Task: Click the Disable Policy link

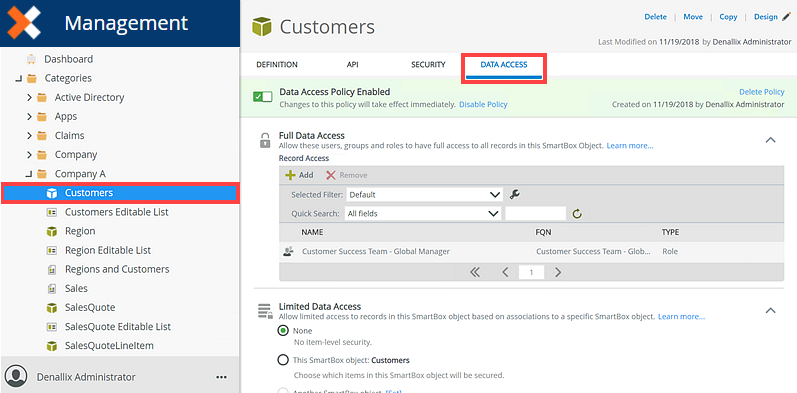Action: pos(483,104)
